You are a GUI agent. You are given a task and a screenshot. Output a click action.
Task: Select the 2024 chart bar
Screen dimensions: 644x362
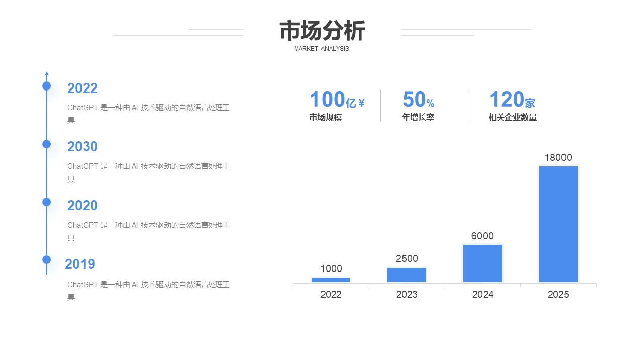click(483, 263)
